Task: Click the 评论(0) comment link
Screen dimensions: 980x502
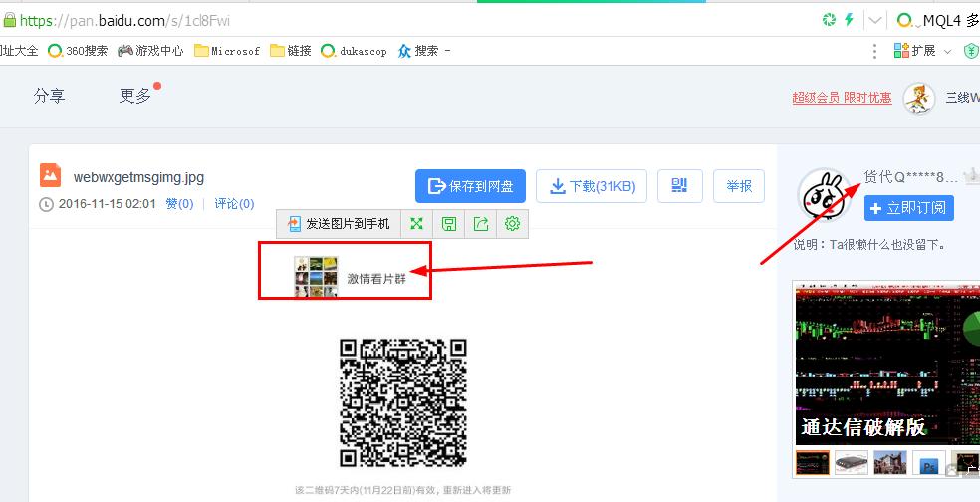Action: (x=234, y=204)
